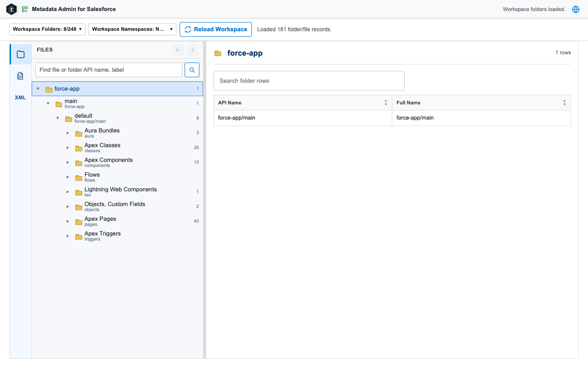Image resolution: width=588 pixels, height=368 pixels.
Task: Select the documents sidebar icon
Action: (21, 76)
